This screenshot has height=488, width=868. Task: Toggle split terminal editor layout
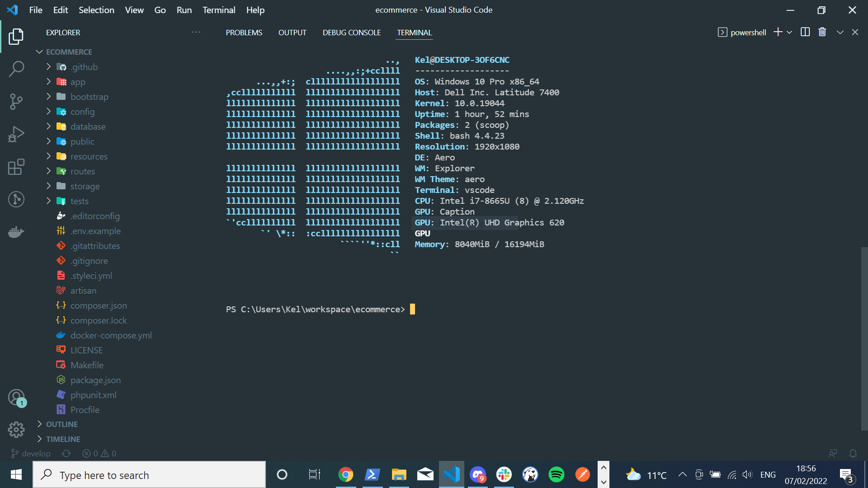(805, 32)
